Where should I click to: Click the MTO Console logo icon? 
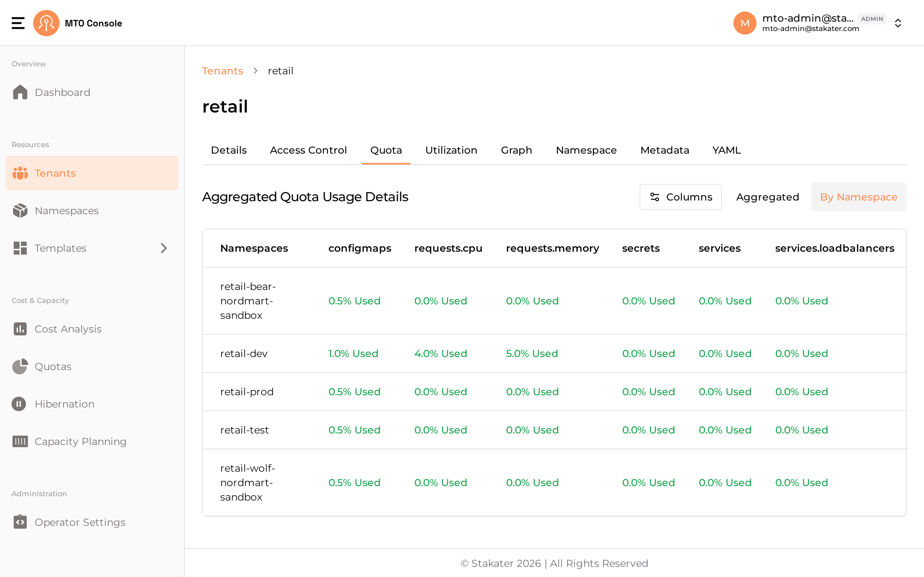click(x=46, y=23)
